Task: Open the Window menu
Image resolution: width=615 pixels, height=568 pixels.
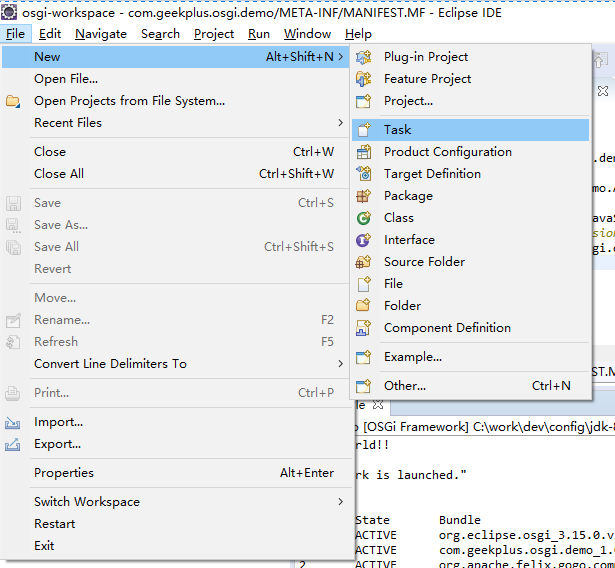Action: click(308, 34)
